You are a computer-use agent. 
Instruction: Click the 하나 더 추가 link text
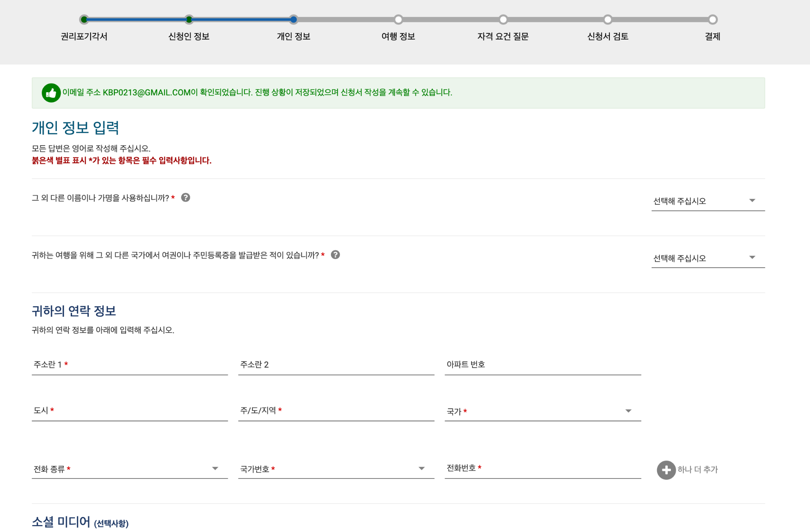(697, 469)
